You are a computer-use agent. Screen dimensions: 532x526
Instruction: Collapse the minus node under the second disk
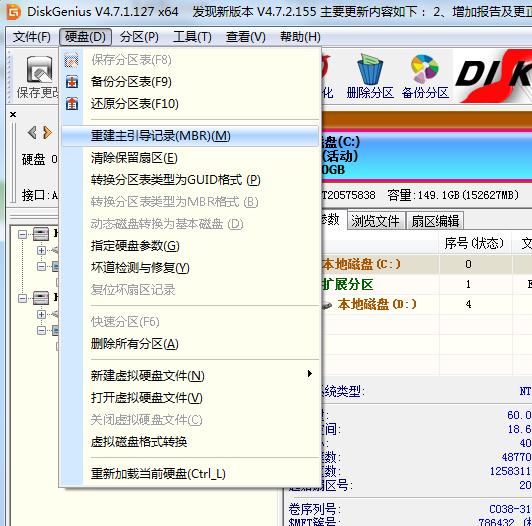click(41, 330)
